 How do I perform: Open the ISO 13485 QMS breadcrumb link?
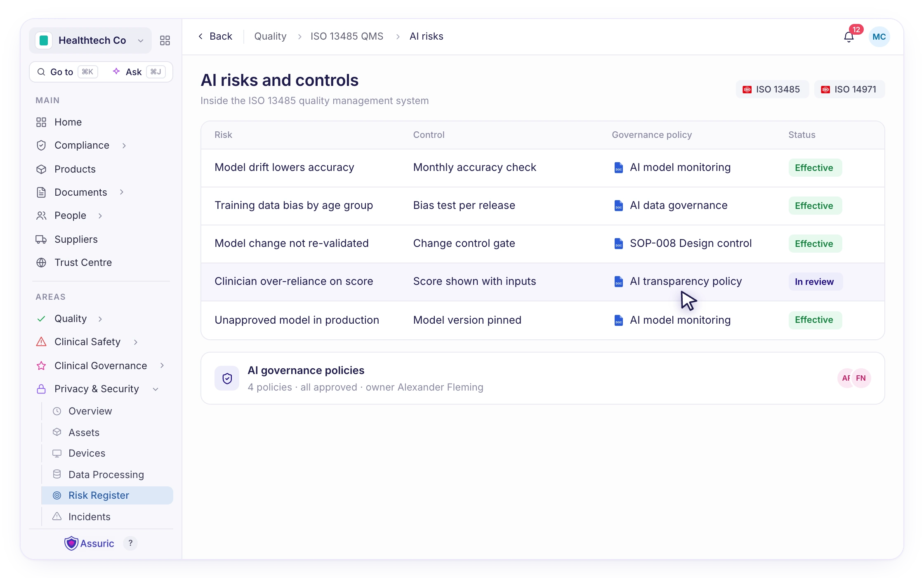(347, 36)
